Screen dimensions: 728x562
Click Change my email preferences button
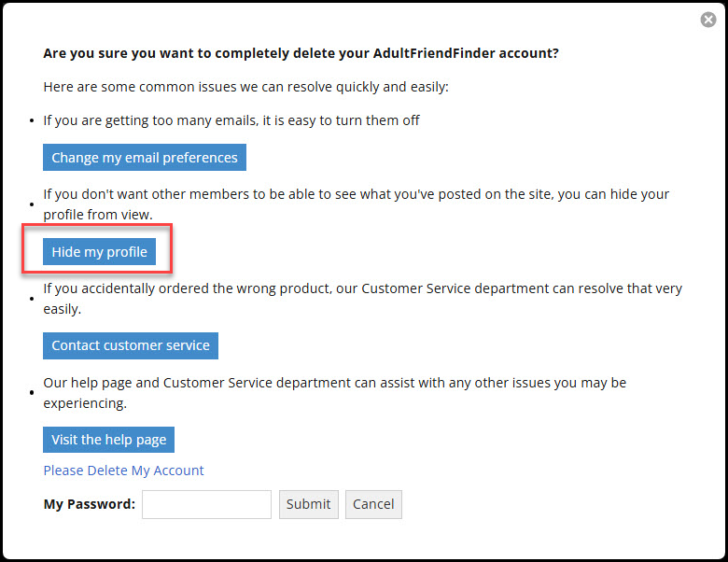coord(145,158)
